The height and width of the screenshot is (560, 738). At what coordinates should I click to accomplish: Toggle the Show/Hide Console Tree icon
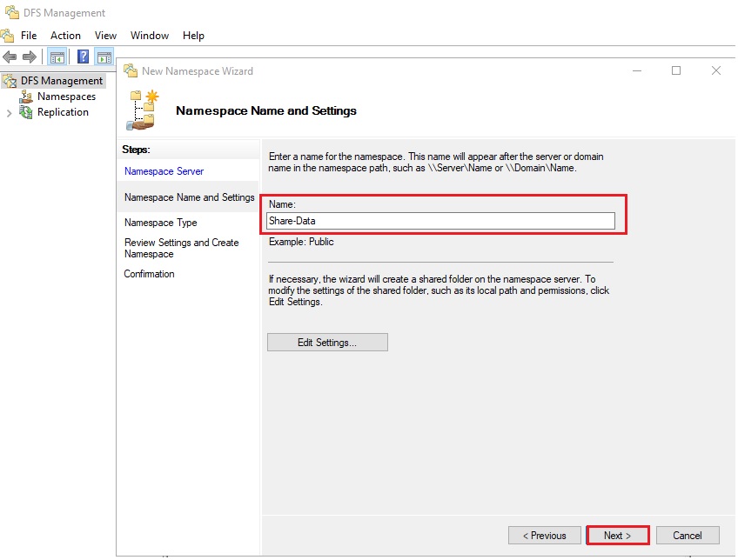point(57,57)
